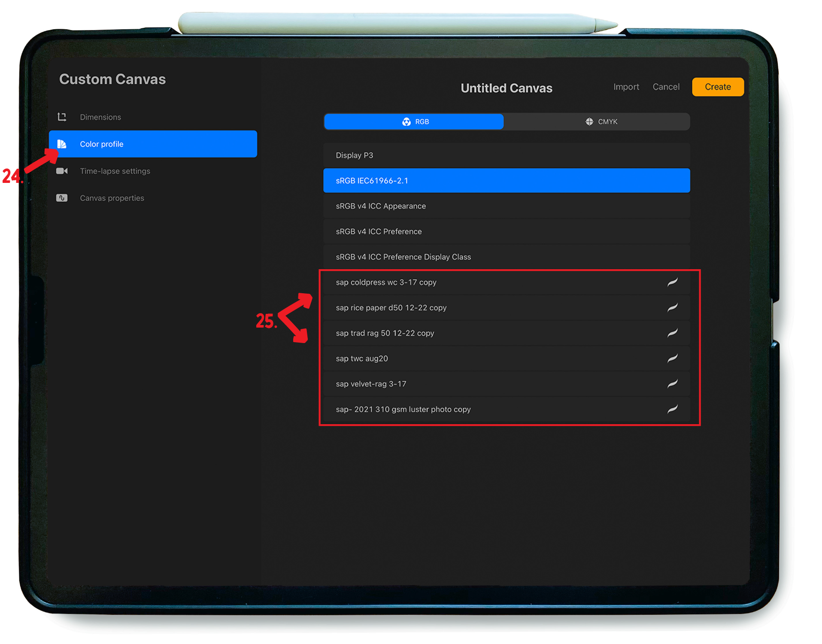Click the CMYK globe icon

coord(589,122)
